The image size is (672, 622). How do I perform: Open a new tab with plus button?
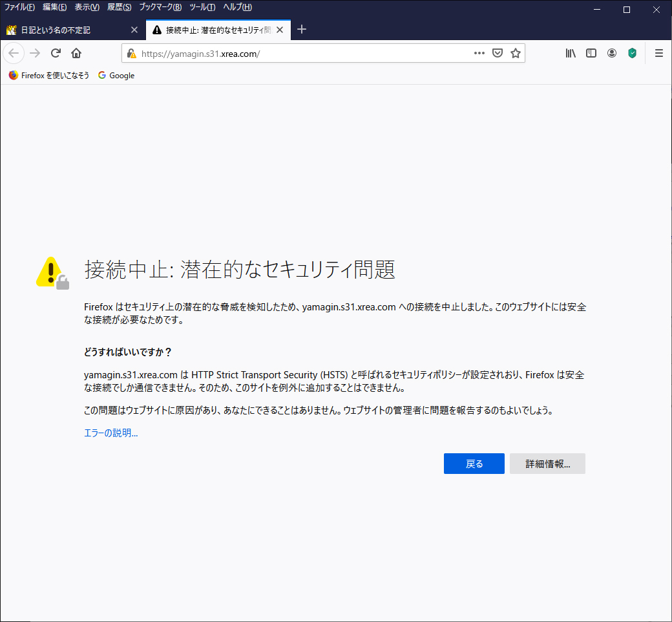(302, 29)
